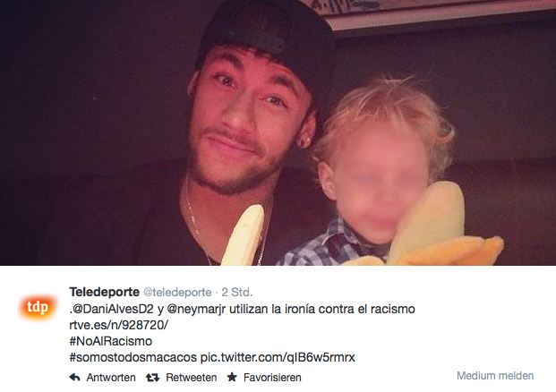
Task: Open the pic.twitter.com/qIB6w5rmrx link
Action: [x=278, y=357]
